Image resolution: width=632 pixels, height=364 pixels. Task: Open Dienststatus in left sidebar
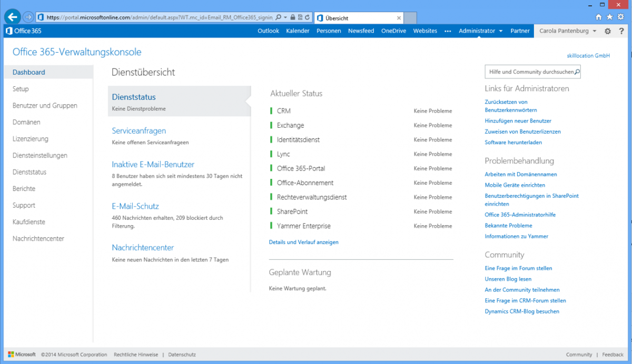coord(29,172)
